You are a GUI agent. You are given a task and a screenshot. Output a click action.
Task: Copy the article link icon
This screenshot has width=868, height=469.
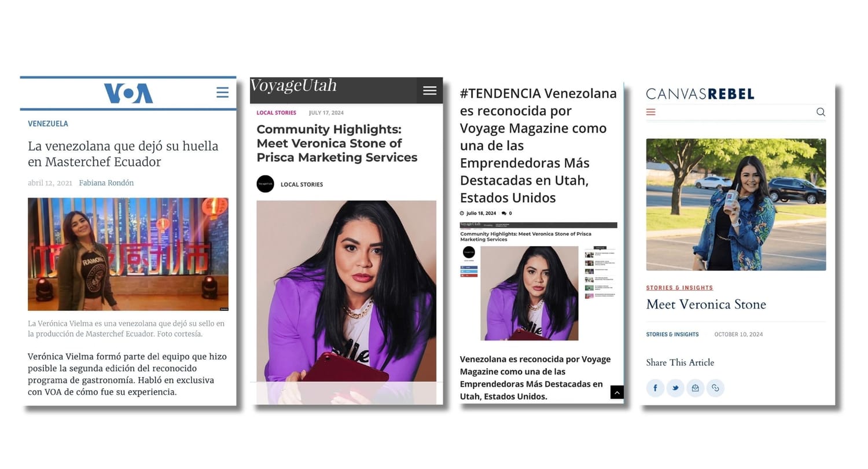coord(716,388)
